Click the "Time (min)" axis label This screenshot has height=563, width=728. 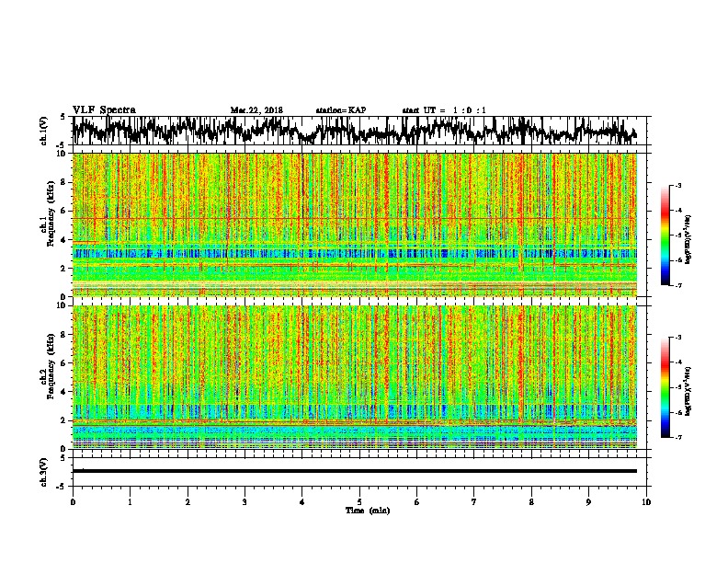[368, 511]
